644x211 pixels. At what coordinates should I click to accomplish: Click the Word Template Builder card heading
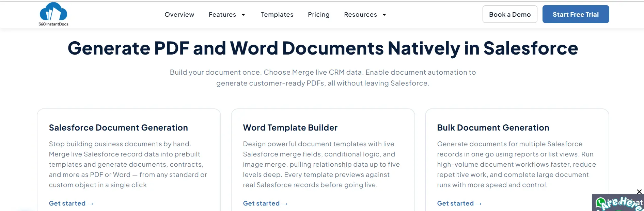click(290, 128)
